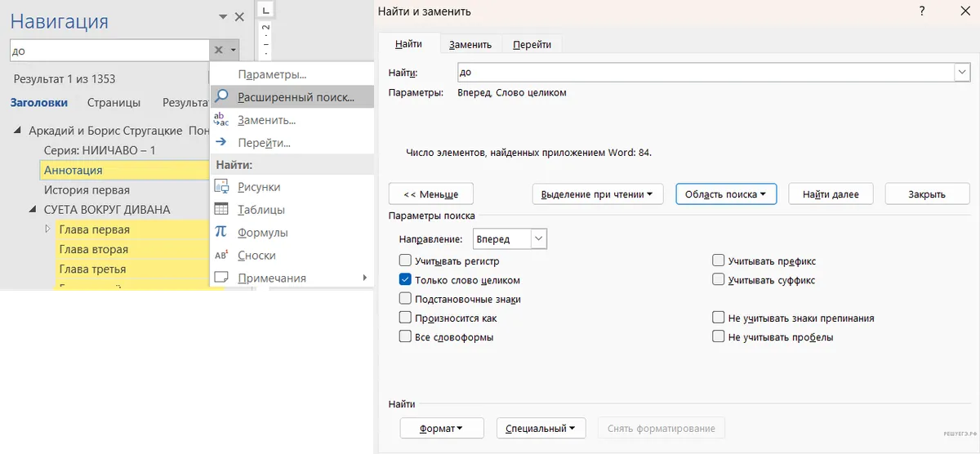Click the arrow icon next to Перейти
This screenshot has width=980, height=454.
coord(220,142)
